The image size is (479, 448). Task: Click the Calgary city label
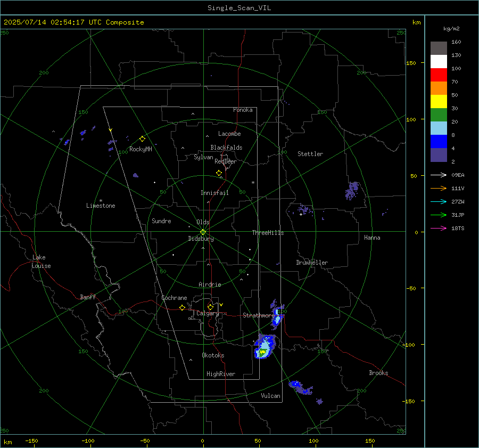coord(208,313)
